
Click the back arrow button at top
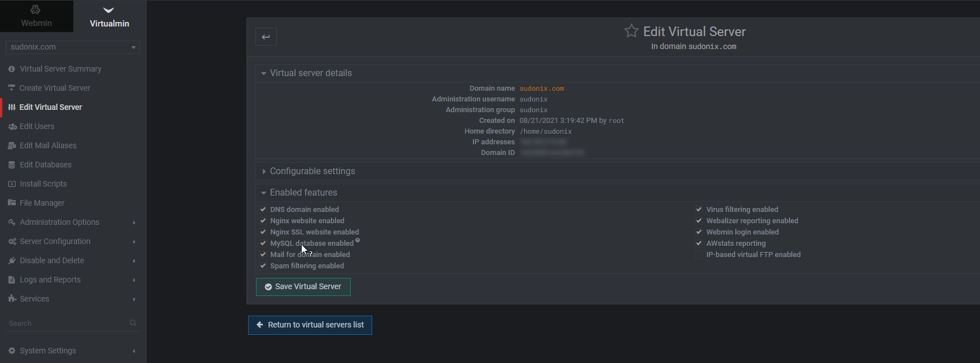pyautogui.click(x=266, y=37)
